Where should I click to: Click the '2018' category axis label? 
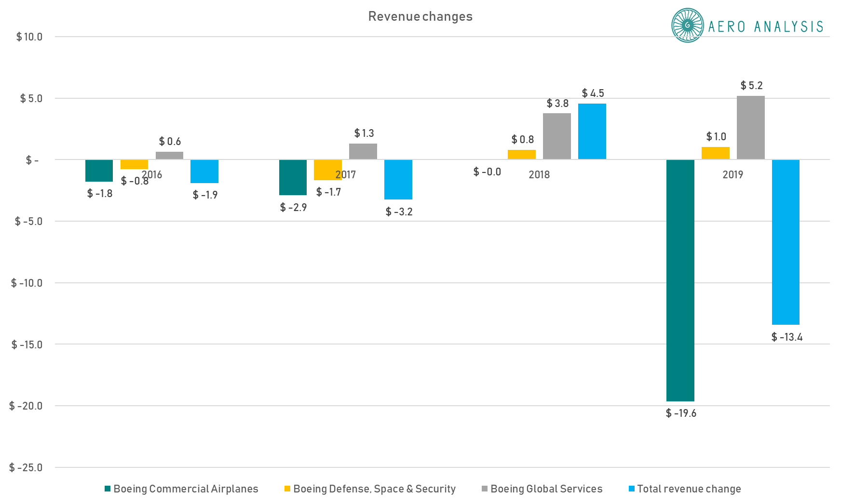pyautogui.click(x=539, y=175)
